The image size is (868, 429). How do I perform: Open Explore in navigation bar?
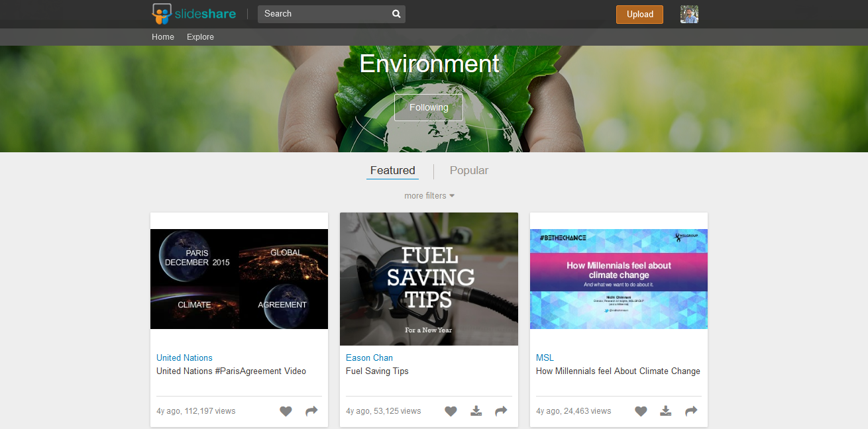(x=200, y=37)
